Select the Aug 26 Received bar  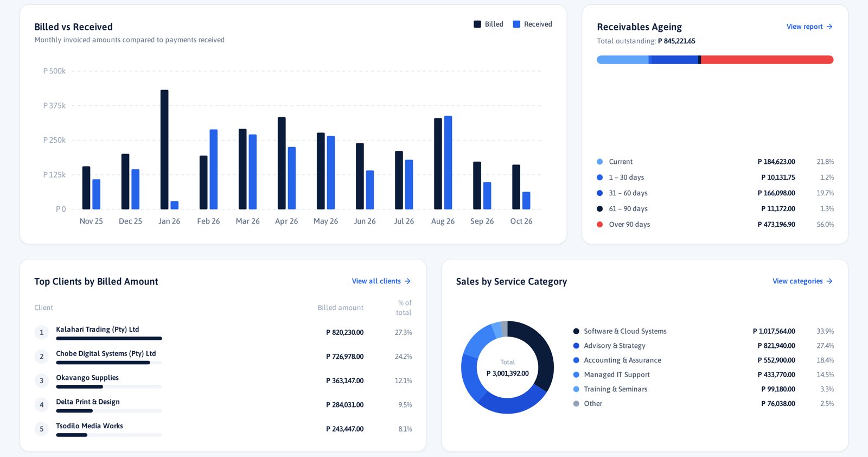448,162
